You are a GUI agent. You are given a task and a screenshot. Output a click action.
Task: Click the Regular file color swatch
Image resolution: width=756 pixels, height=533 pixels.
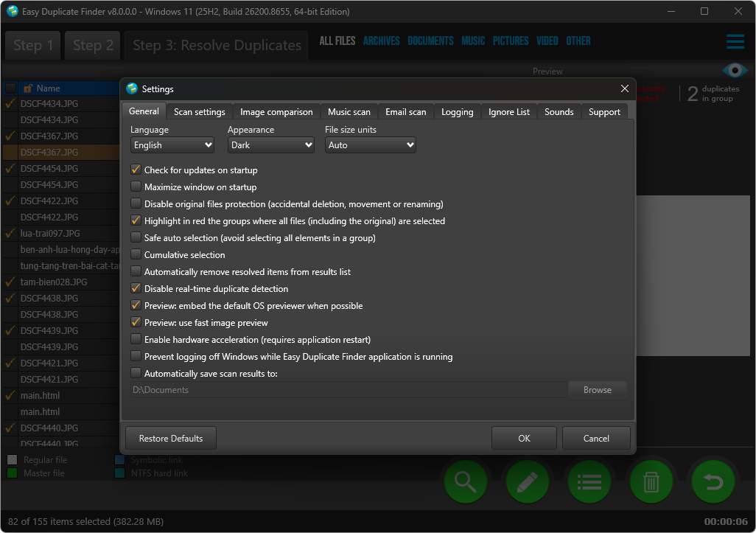coord(12,460)
